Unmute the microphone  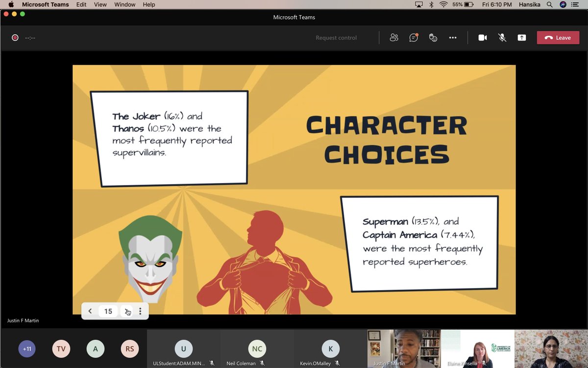pyautogui.click(x=502, y=38)
